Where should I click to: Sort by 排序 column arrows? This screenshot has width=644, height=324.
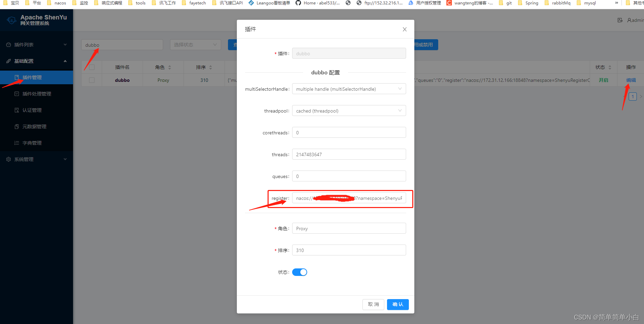click(x=211, y=67)
